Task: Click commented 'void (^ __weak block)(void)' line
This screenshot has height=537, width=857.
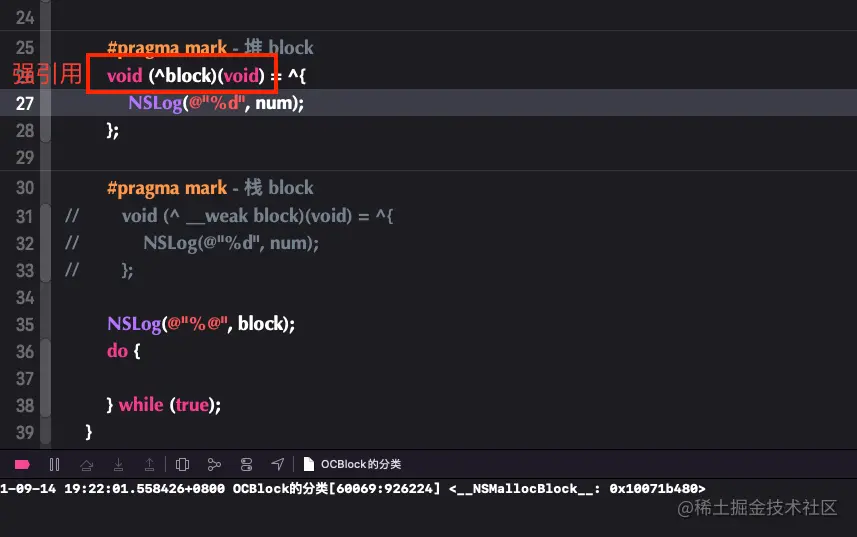Action: (257, 216)
